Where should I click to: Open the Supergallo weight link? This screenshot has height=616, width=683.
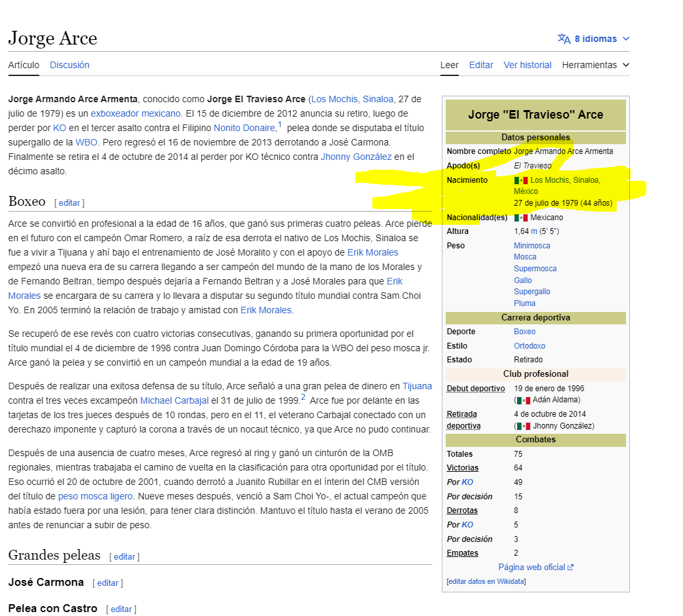tap(532, 292)
